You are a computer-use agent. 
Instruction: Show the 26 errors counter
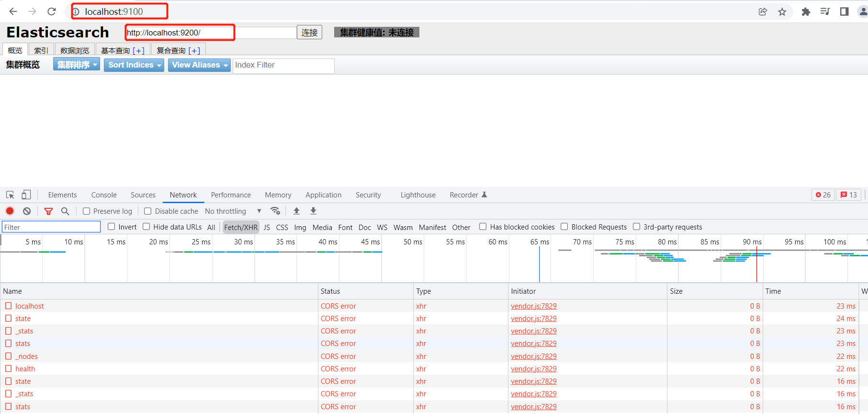point(823,195)
